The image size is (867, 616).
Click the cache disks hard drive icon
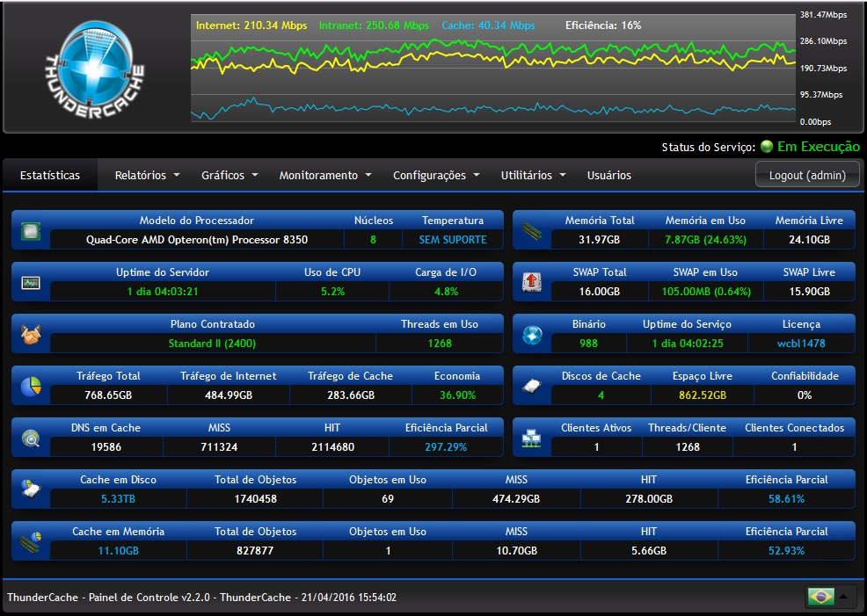coord(531,386)
